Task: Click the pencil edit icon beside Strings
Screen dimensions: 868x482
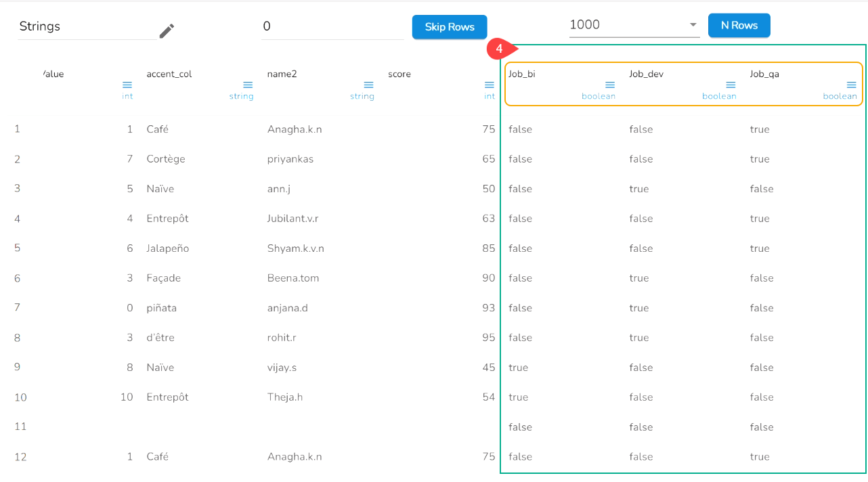Action: pos(167,30)
